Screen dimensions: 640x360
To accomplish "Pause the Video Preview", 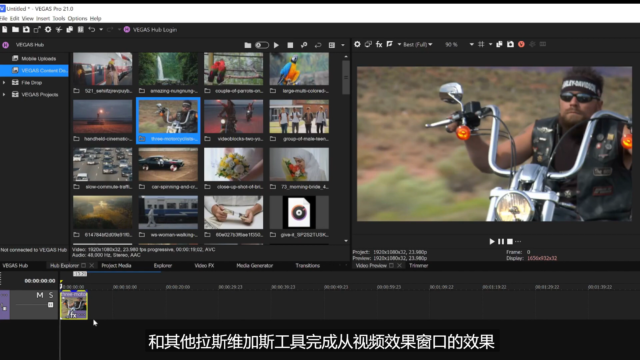I will (x=501, y=241).
